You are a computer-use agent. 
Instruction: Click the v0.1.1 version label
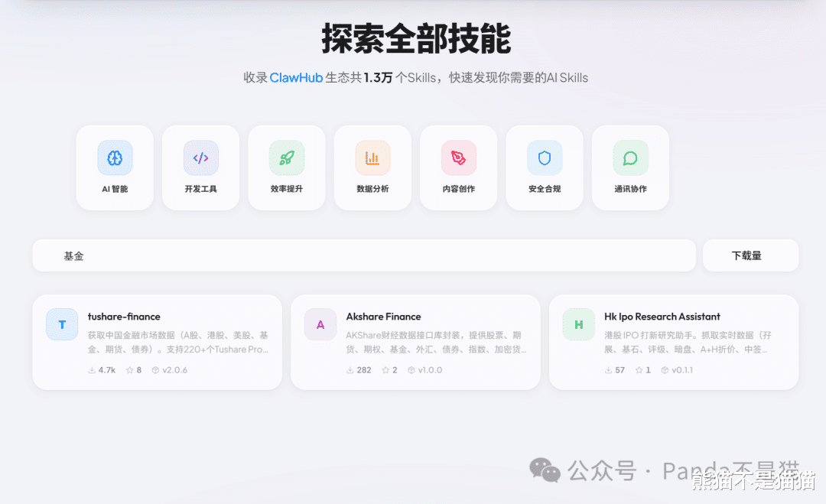[682, 370]
